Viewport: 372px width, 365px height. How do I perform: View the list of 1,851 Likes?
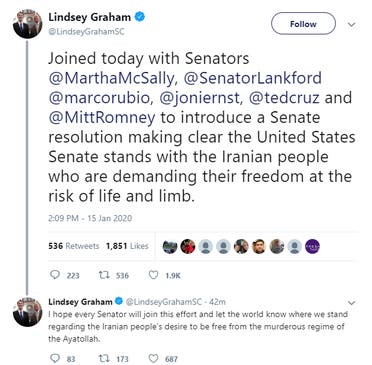click(x=127, y=246)
